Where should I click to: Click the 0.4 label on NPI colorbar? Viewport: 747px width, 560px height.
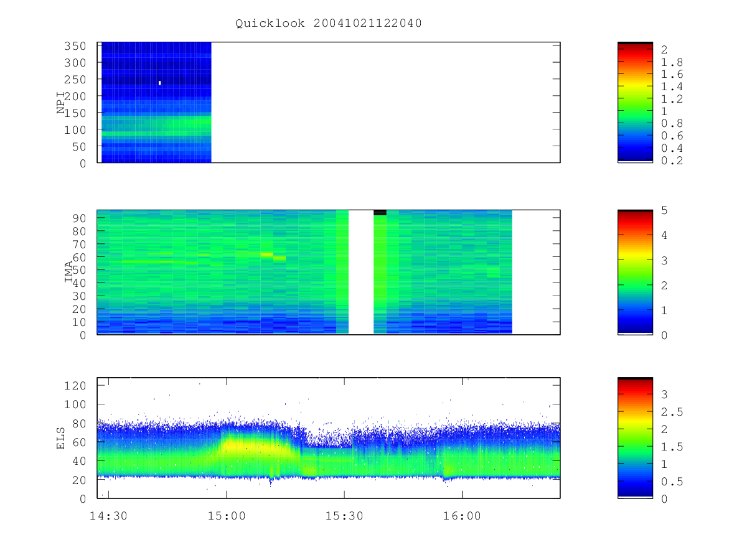[x=672, y=149]
